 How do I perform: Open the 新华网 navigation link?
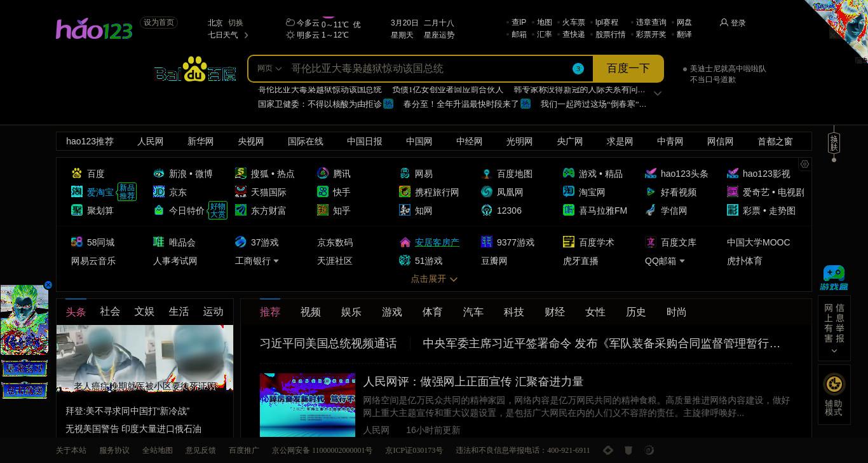(x=201, y=141)
